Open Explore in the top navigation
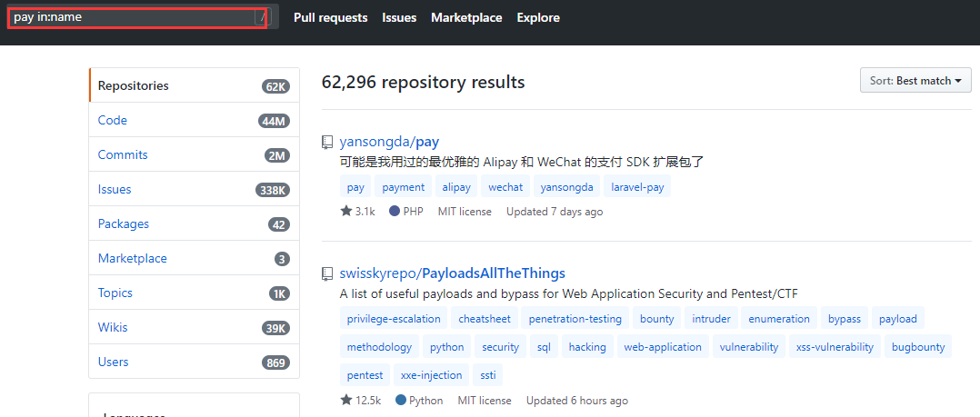This screenshot has width=980, height=417. pos(538,17)
